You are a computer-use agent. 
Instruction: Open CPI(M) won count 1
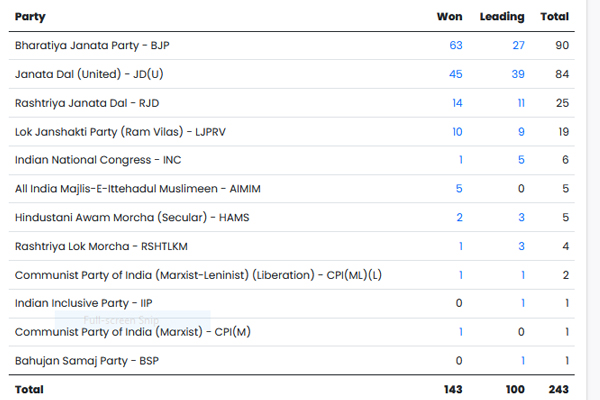[460, 331]
